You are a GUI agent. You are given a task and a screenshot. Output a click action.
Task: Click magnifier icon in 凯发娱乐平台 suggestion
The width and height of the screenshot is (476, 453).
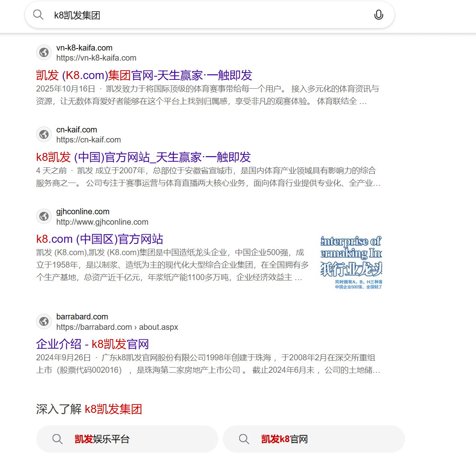(57, 439)
